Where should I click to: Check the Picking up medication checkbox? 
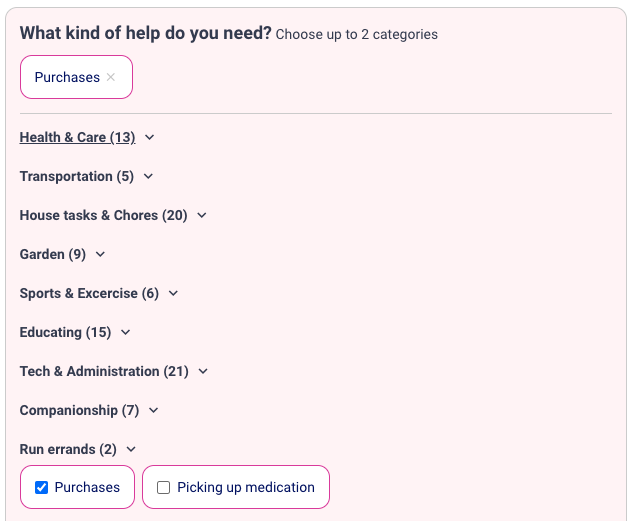(164, 488)
